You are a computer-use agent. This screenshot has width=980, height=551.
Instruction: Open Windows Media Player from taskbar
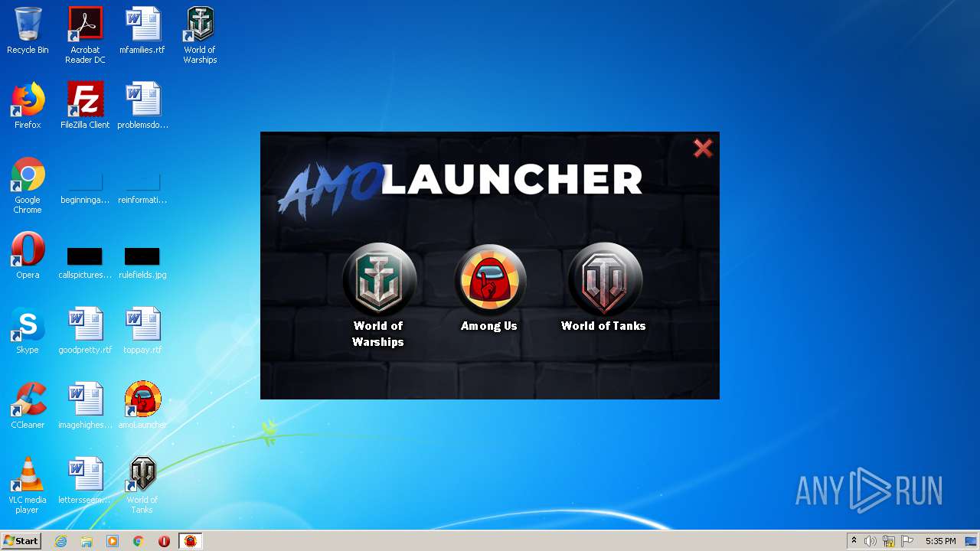coord(113,541)
